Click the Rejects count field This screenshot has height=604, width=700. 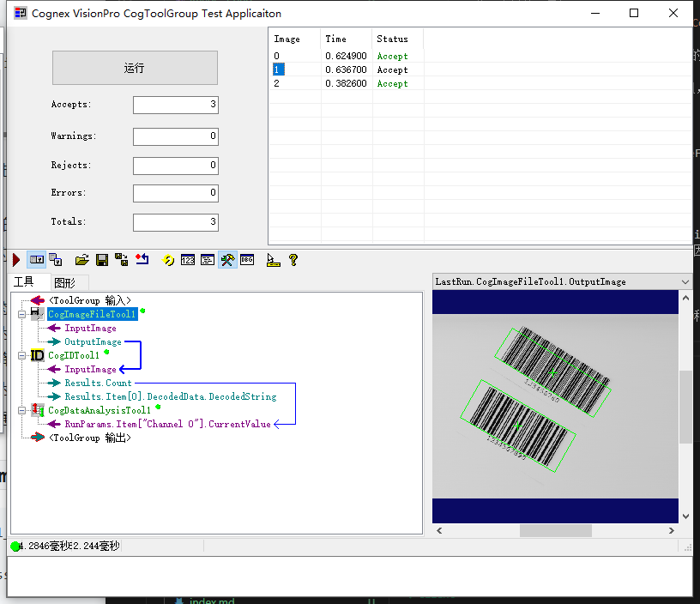coord(176,166)
